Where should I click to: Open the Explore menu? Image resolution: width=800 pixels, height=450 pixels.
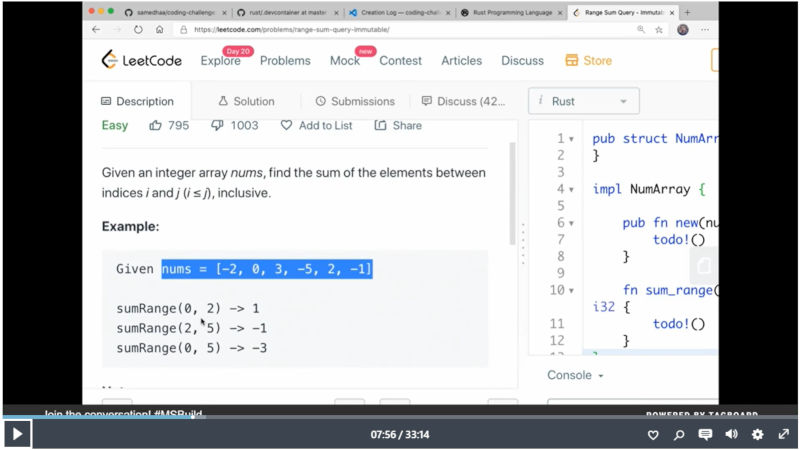[220, 60]
